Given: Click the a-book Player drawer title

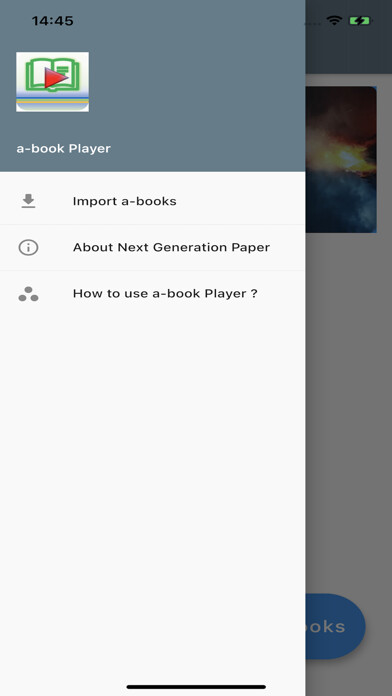Looking at the screenshot, I should [63, 149].
